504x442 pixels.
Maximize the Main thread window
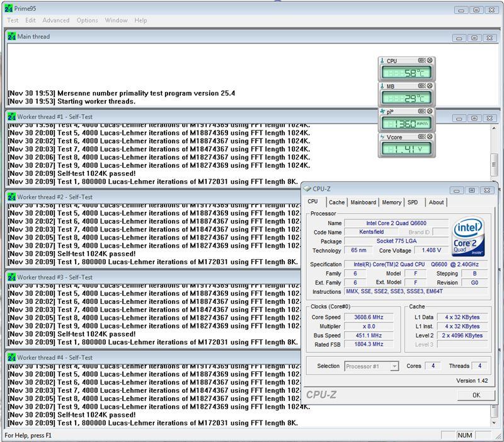click(474, 38)
